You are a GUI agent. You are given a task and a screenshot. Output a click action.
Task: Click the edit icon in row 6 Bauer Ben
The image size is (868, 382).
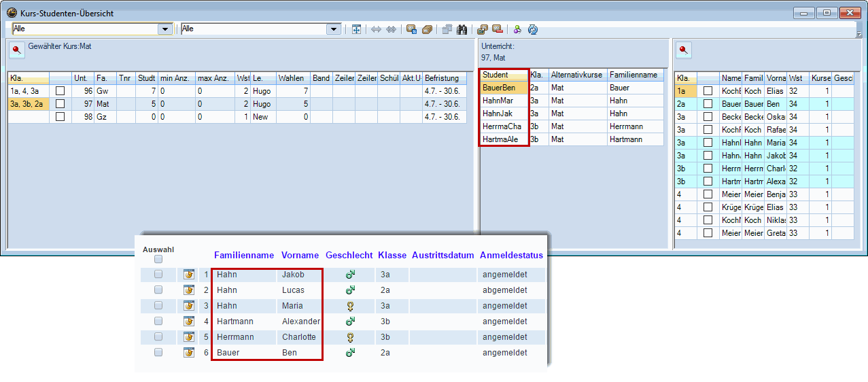[189, 353]
